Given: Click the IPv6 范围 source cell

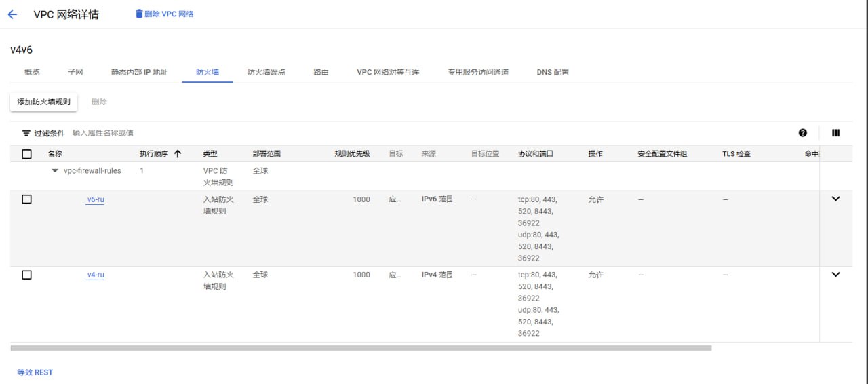Looking at the screenshot, I should tap(437, 199).
